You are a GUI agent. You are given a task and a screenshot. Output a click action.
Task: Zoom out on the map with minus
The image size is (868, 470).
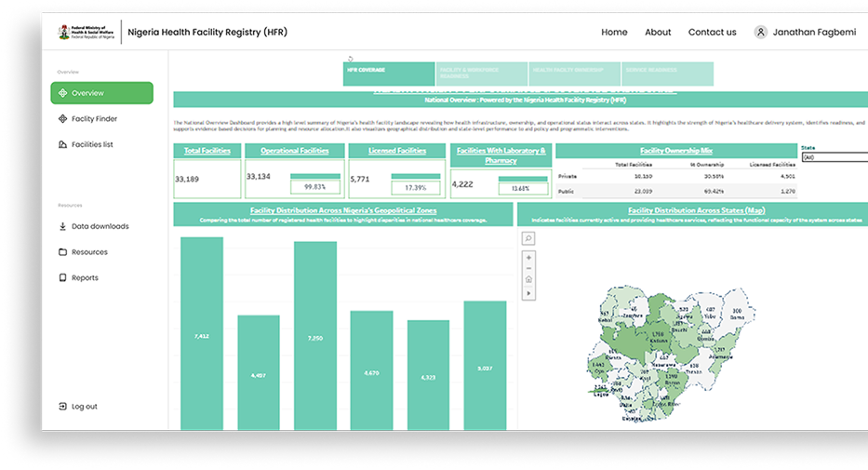tap(528, 268)
